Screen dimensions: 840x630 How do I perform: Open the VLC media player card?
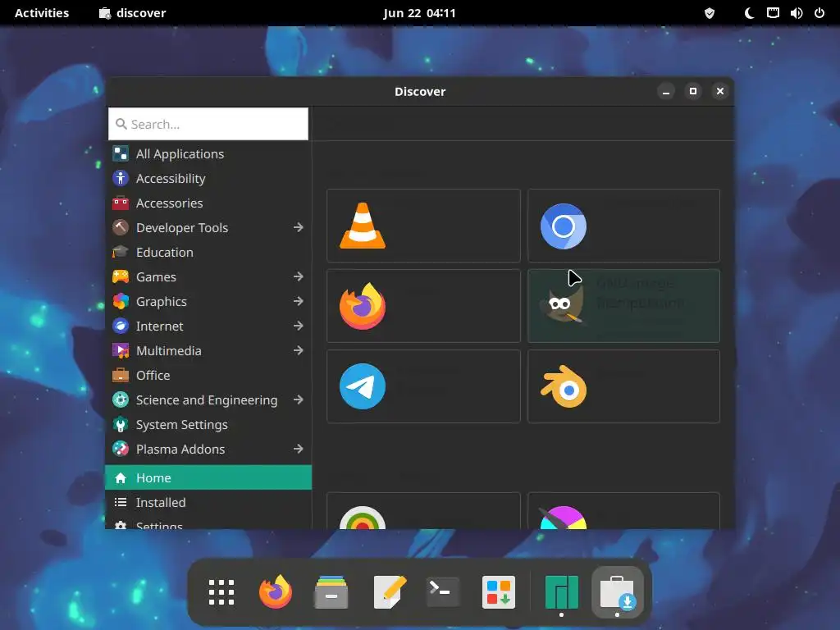pyautogui.click(x=423, y=226)
